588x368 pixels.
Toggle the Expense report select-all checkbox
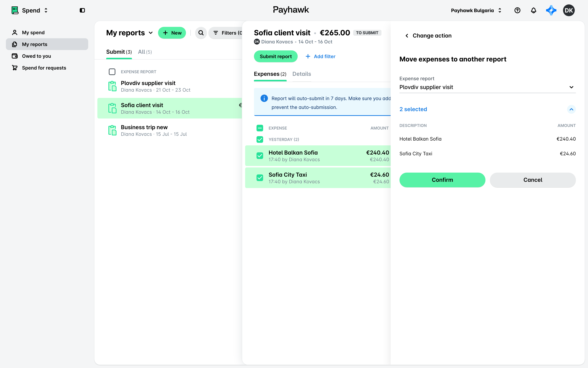pyautogui.click(x=112, y=72)
